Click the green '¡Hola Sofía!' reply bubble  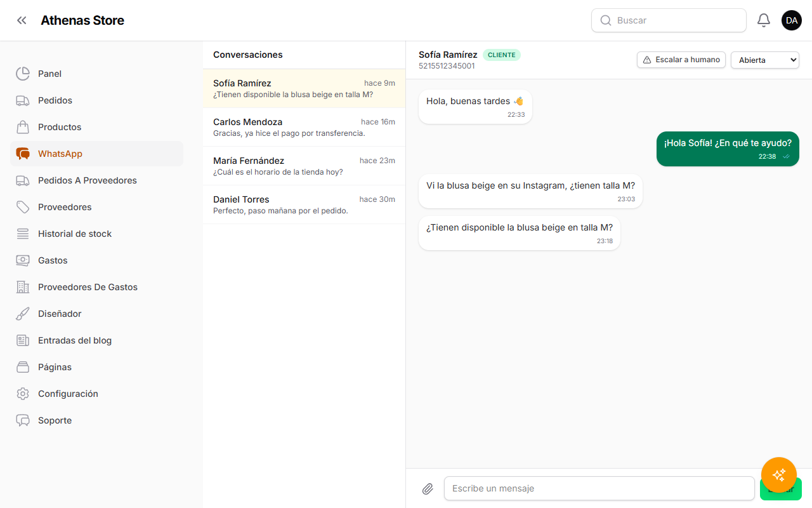coord(728,149)
